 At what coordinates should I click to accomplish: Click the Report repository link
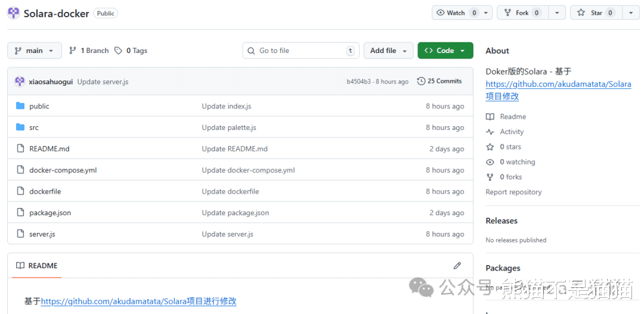coord(513,192)
